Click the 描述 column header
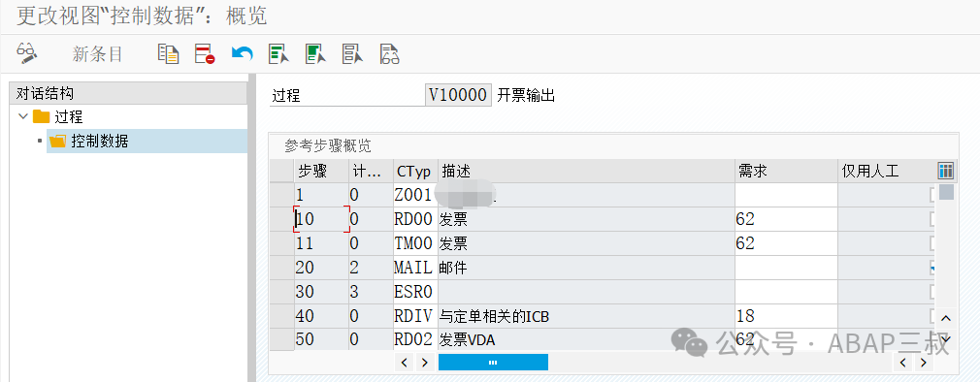This screenshot has height=382, width=980. (x=586, y=171)
